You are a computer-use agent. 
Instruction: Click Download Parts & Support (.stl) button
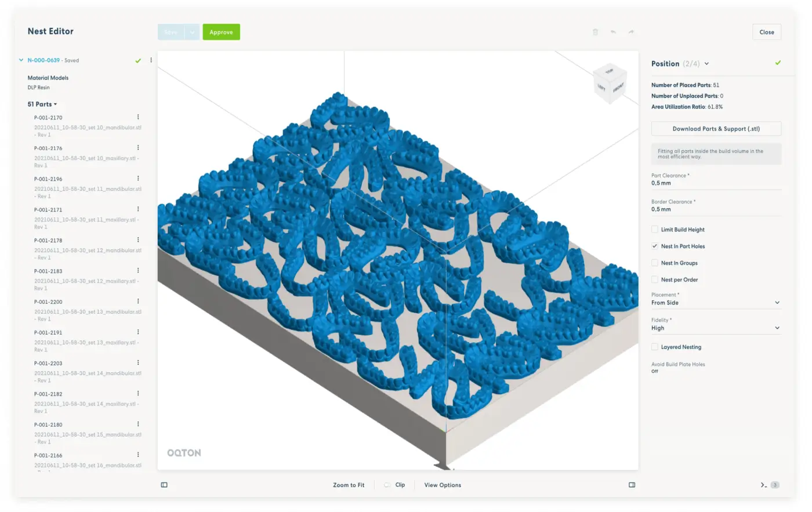tap(716, 129)
